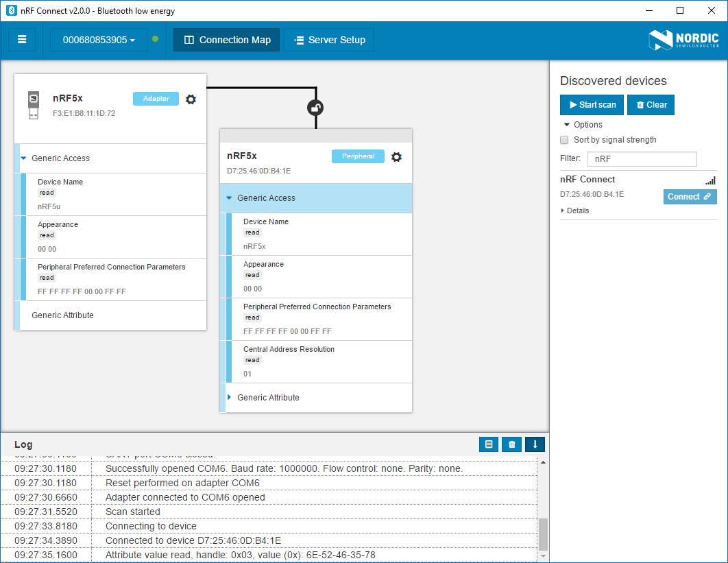Click log entry 'Reset performed on adapter COM6'
The width and height of the screenshot is (728, 563).
182,483
